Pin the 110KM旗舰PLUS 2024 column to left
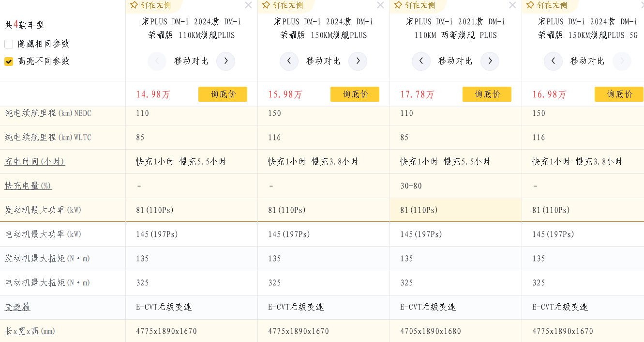The image size is (644, 342). point(150,5)
